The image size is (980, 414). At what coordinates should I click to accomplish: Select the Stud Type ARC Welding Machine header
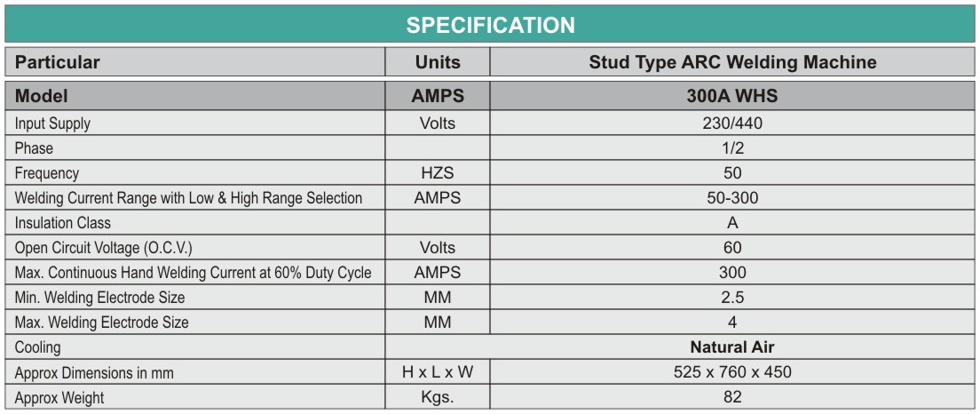pyautogui.click(x=732, y=62)
